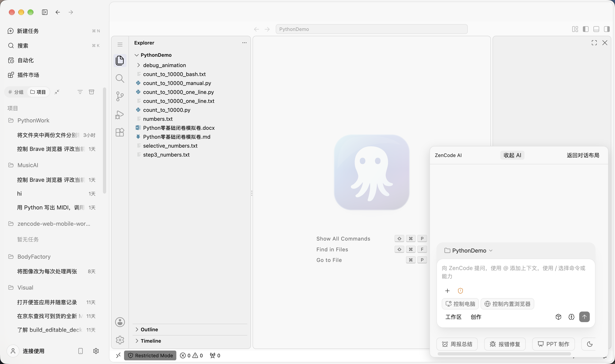
Task: Toggle bottom panel visibility icon
Action: (x=596, y=29)
